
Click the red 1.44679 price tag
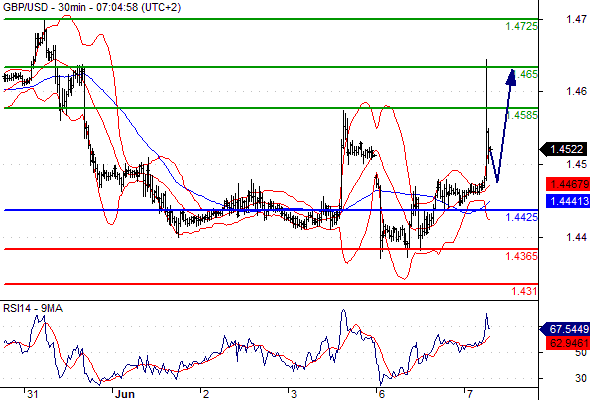[x=567, y=184]
